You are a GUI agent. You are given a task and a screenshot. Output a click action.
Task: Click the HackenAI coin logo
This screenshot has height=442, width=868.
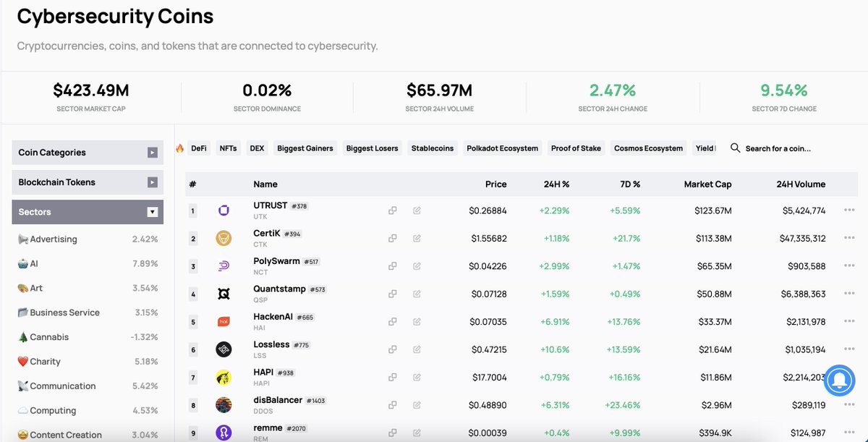pos(224,322)
